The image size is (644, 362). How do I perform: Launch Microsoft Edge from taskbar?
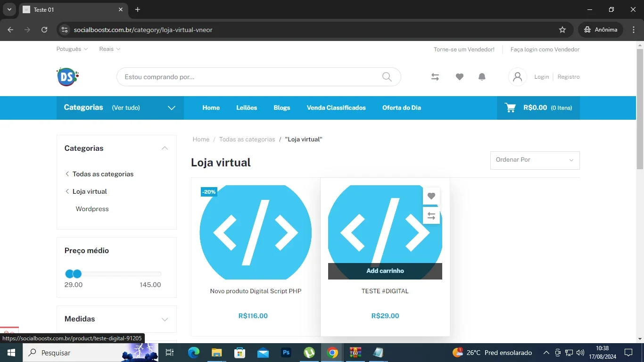click(194, 353)
